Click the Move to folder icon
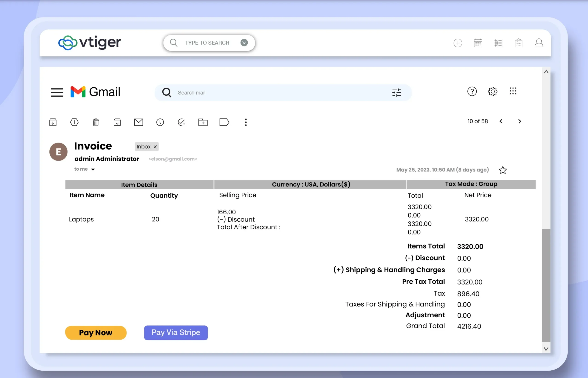 pos(203,122)
